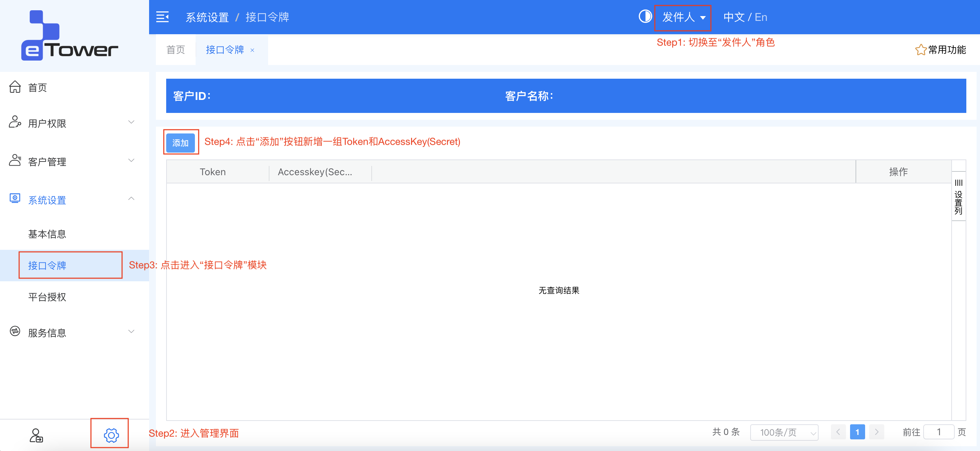Collapse the 系统设置 menu chevron
This screenshot has width=980, height=451.
click(131, 199)
